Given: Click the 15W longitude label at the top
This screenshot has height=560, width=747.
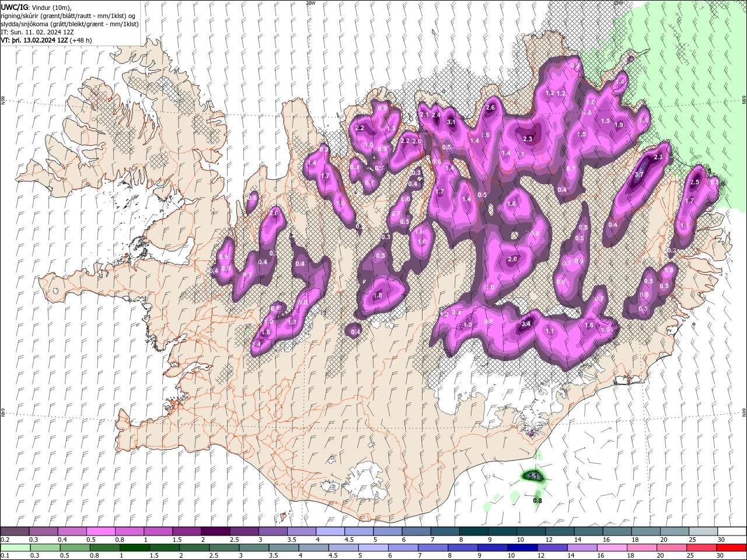Looking at the screenshot, I should pyautogui.click(x=618, y=3).
